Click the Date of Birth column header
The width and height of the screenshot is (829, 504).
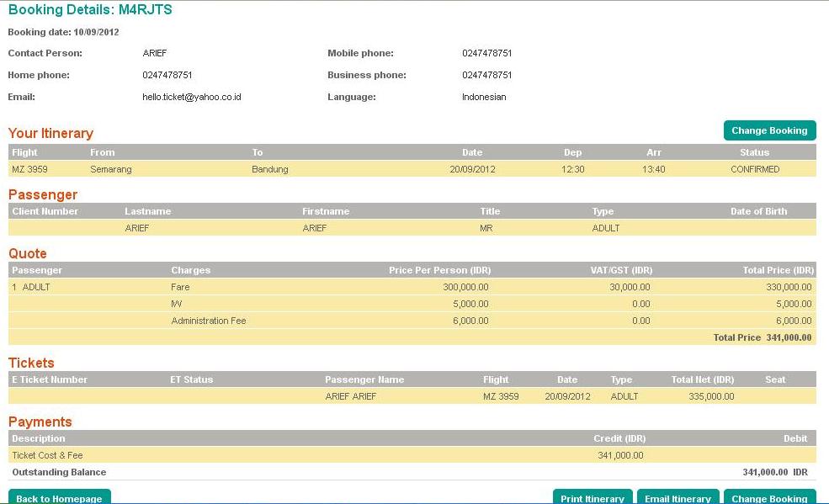[x=758, y=211]
